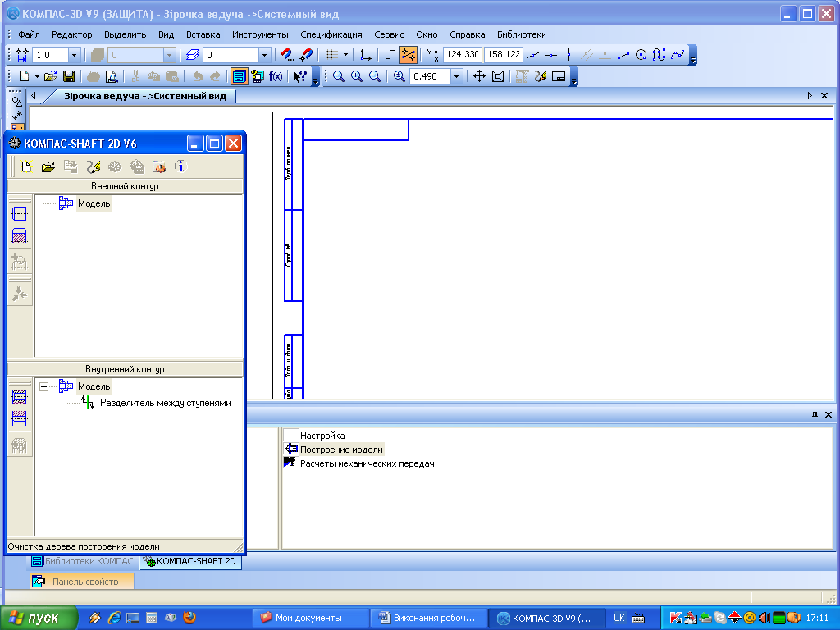840x630 pixels.
Task: Open the Спецификация menu
Action: 331,34
